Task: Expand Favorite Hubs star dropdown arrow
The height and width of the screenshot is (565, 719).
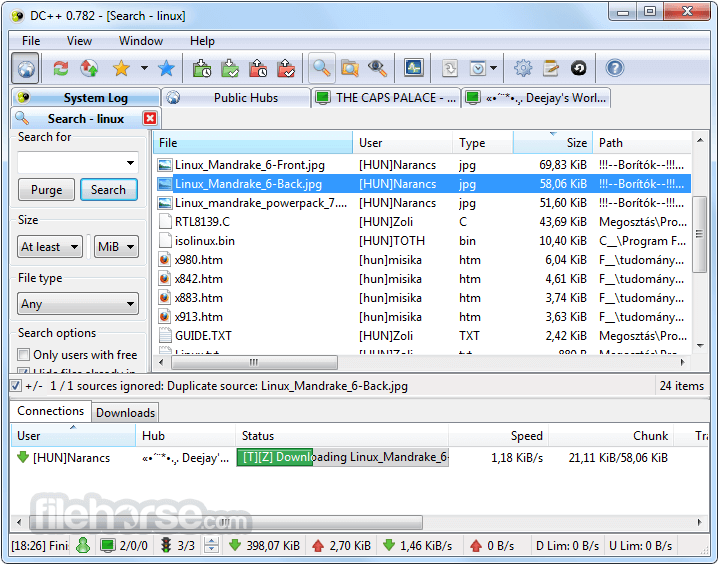Action: click(144, 68)
